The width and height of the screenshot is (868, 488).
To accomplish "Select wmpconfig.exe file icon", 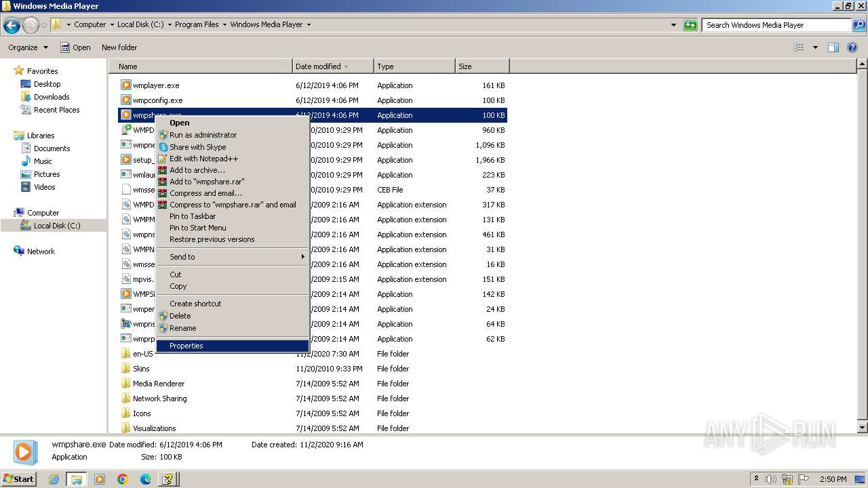I will (x=125, y=100).
